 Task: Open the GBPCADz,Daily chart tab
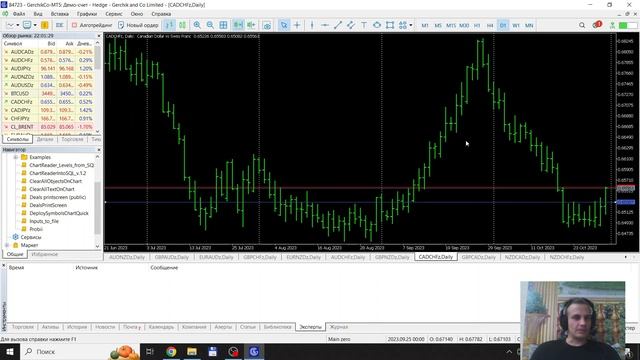pyautogui.click(x=478, y=257)
